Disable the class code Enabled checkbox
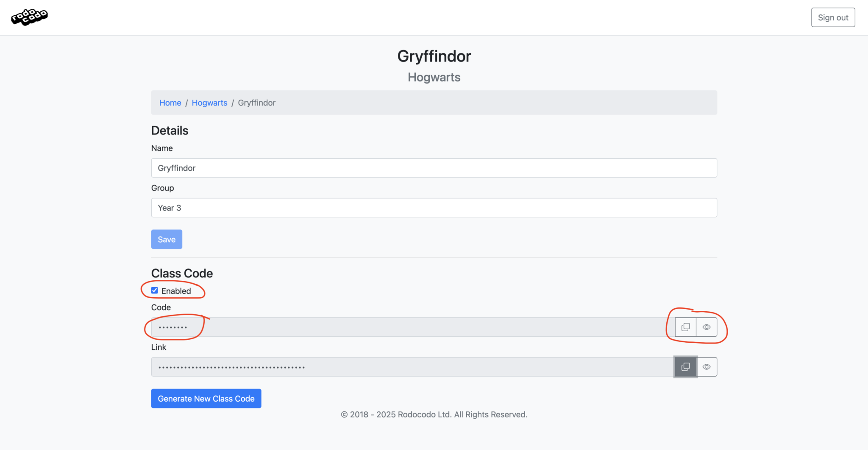This screenshot has height=450, width=868. 154,290
